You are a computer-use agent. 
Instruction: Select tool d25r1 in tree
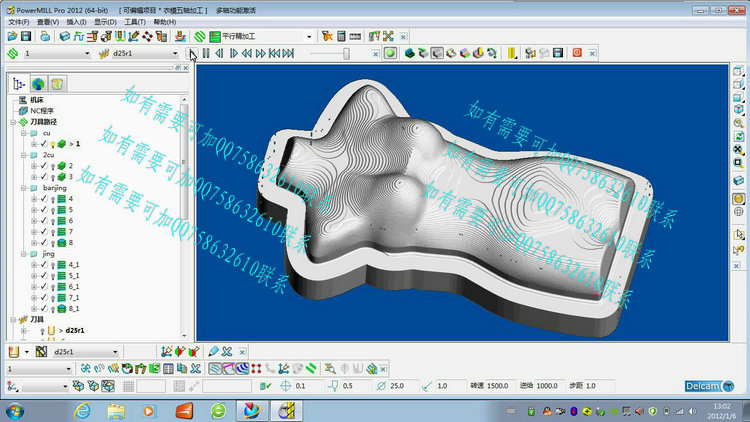pos(75,331)
